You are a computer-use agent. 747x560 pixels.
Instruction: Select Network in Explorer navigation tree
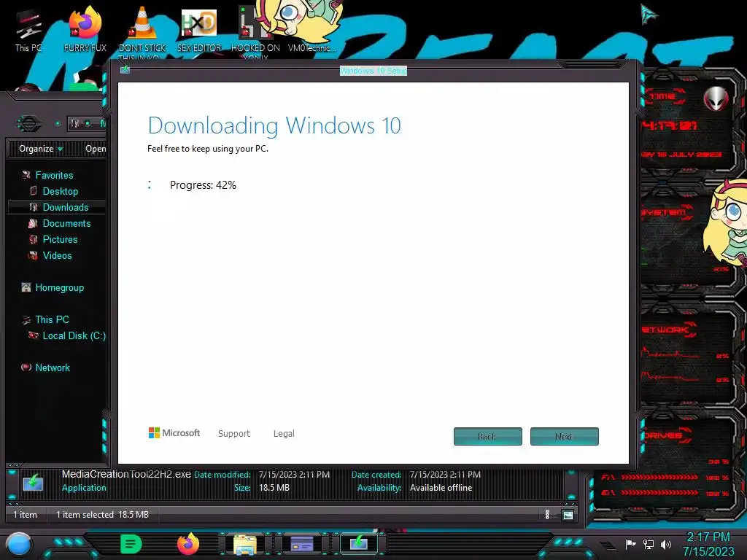(53, 367)
